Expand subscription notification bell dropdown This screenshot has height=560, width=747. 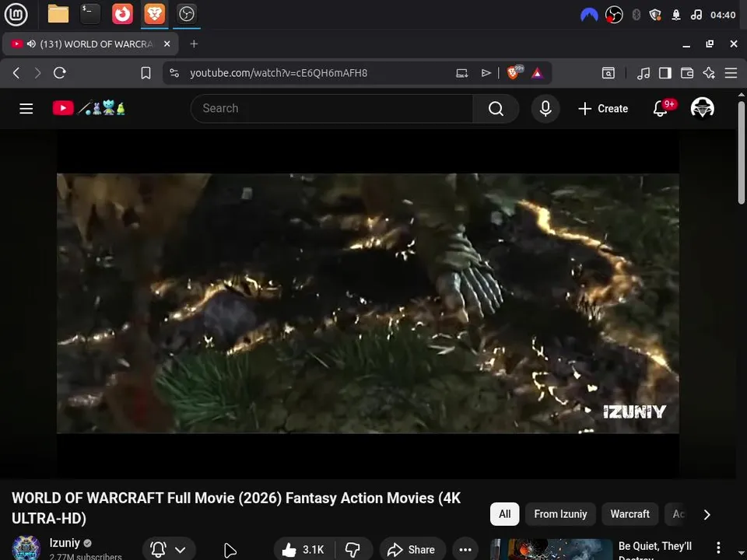[169, 550]
